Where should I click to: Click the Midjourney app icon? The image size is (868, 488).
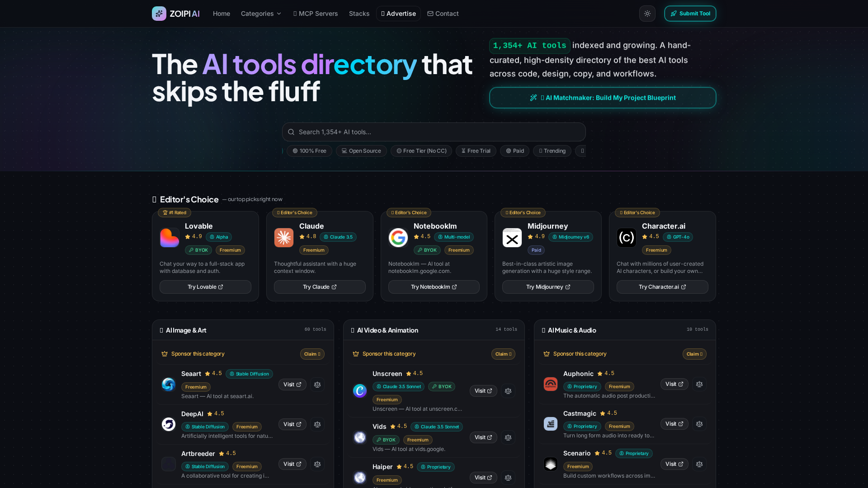pyautogui.click(x=512, y=238)
